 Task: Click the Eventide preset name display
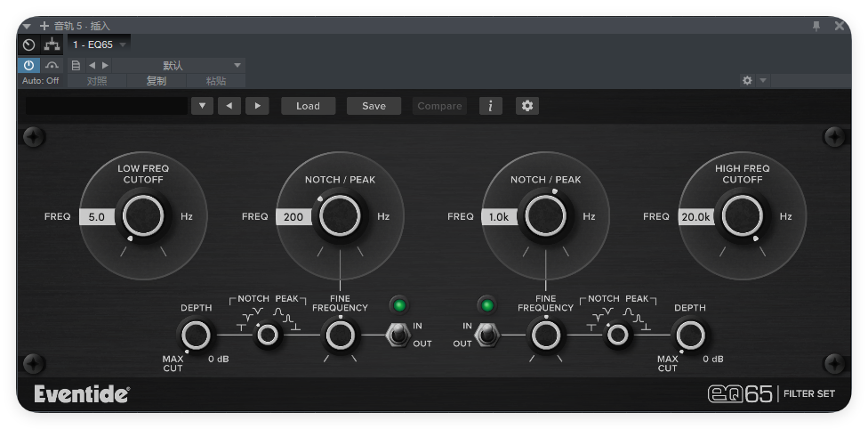click(x=107, y=106)
